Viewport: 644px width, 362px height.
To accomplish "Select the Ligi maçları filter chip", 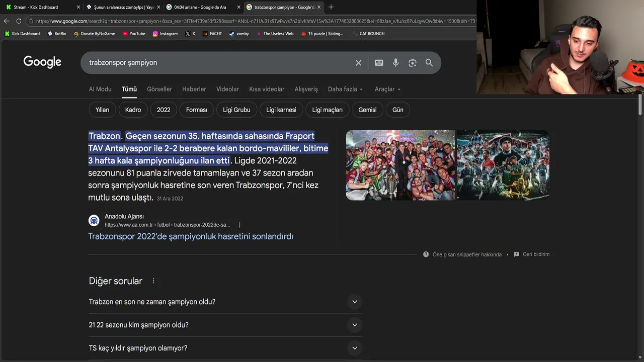I will pos(328,110).
